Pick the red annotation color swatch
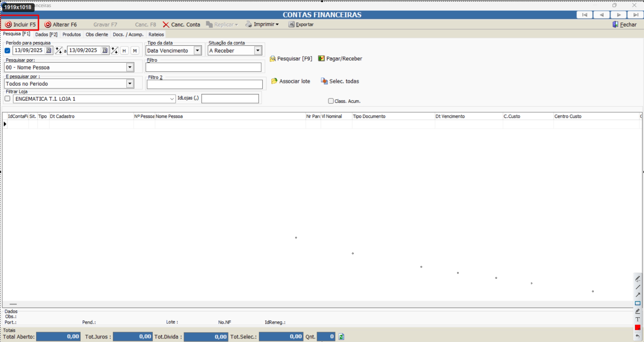 pyautogui.click(x=638, y=328)
